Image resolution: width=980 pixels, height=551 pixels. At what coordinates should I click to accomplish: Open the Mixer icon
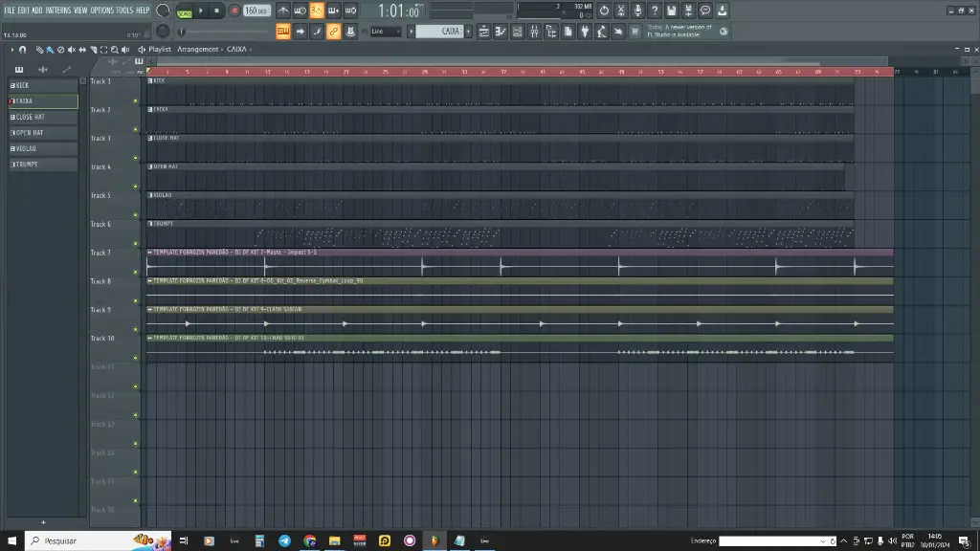(534, 32)
